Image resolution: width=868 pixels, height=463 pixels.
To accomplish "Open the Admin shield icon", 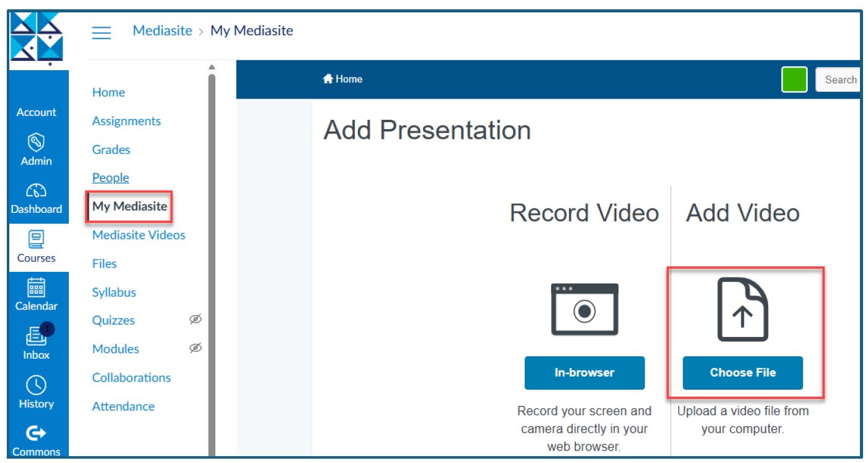I will (x=36, y=143).
